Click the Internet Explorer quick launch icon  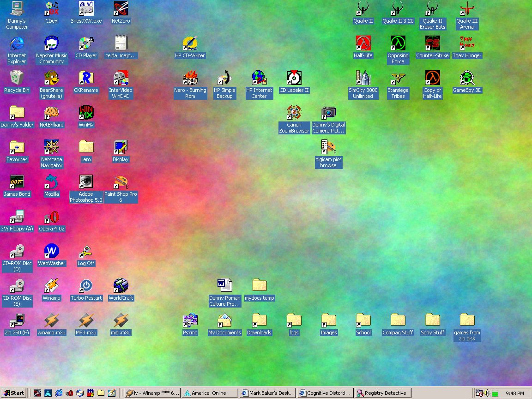pyautogui.click(x=59, y=393)
